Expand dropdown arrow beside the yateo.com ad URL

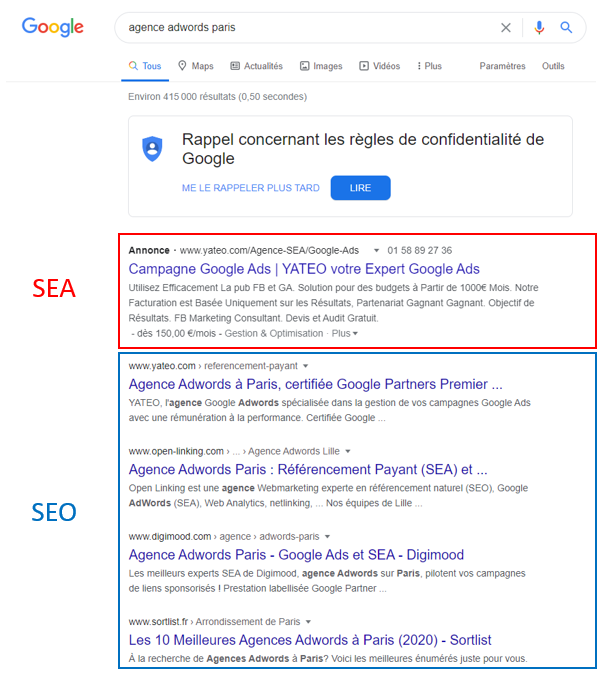tap(376, 250)
